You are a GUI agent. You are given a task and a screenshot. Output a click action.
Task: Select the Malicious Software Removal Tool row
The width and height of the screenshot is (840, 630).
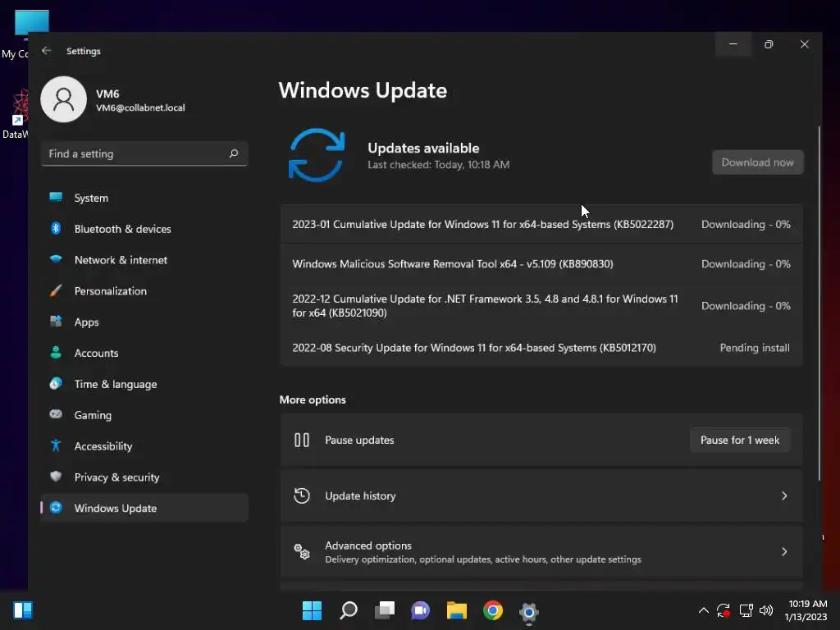541,264
